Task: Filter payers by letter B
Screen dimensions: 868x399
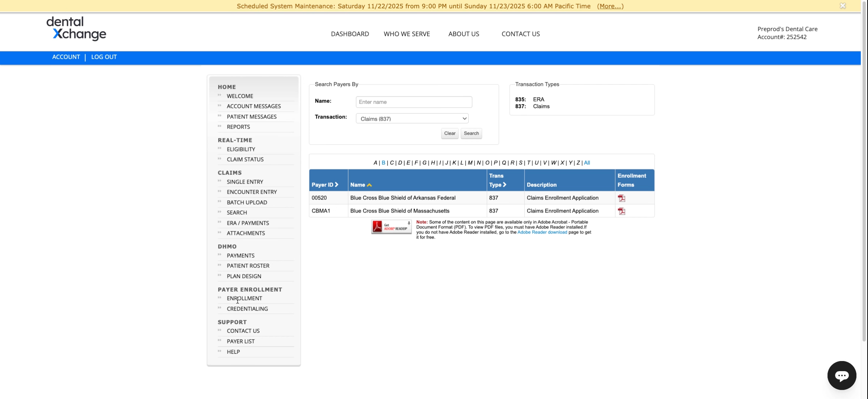Action: [x=383, y=163]
